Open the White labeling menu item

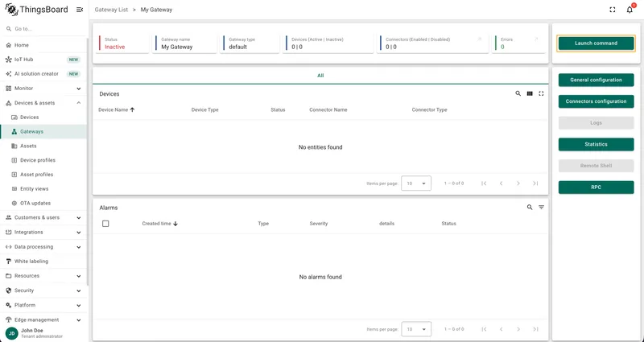(43, 262)
